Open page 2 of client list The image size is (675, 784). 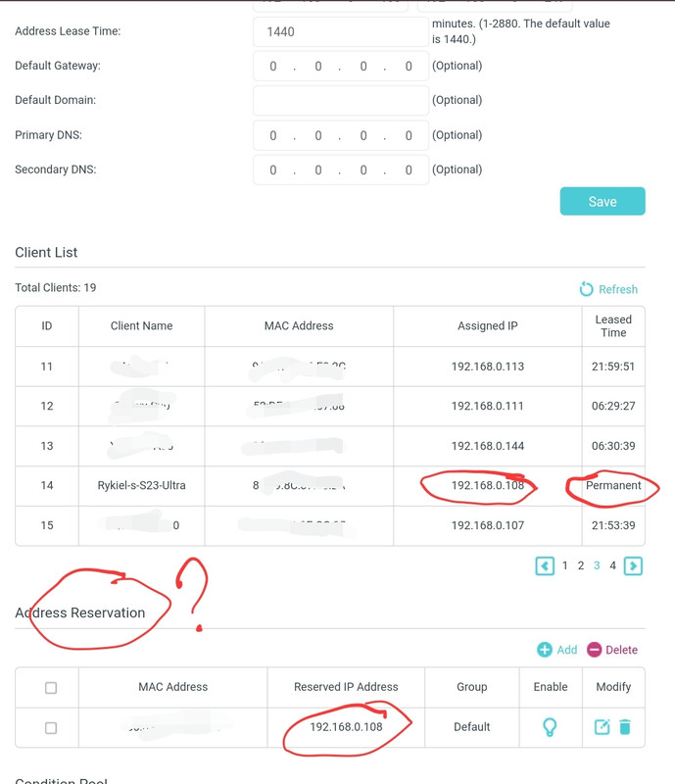click(581, 565)
